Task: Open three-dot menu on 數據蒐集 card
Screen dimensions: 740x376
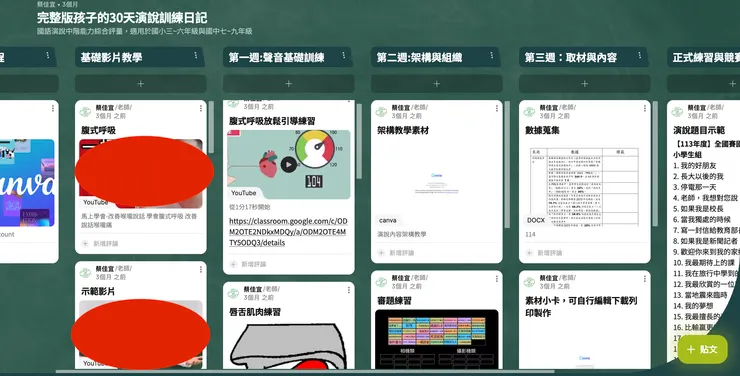Action: 645,109
